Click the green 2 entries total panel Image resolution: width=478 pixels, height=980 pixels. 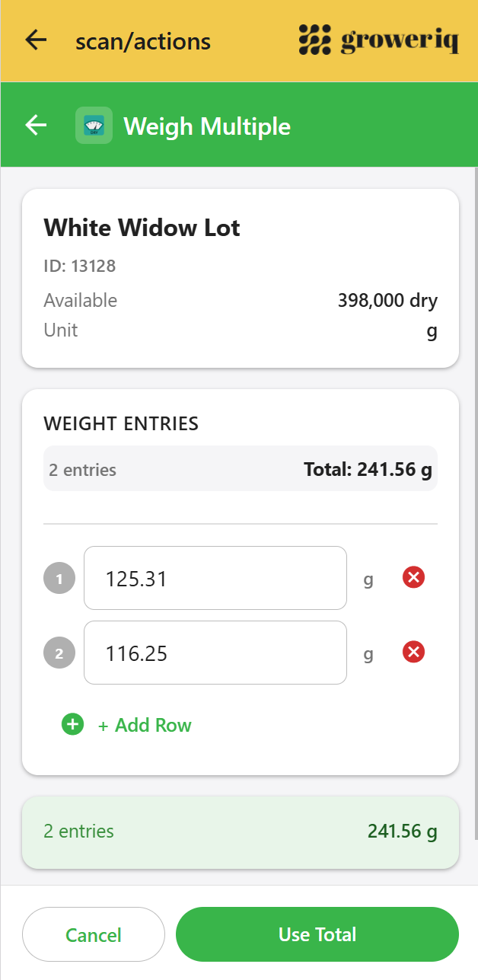(x=240, y=832)
